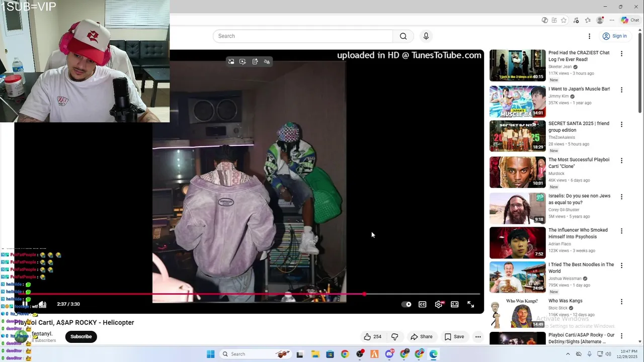Share this video
This screenshot has width=644, height=362.
[422, 337]
